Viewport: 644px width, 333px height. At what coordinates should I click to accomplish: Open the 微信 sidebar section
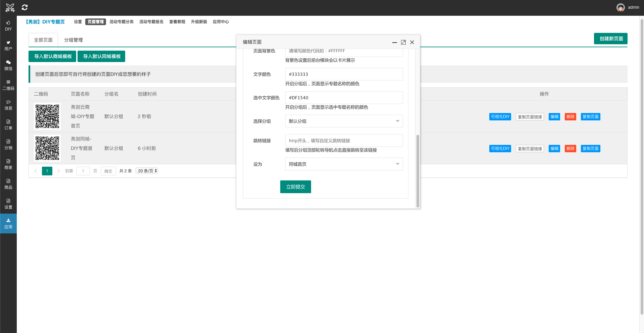click(x=8, y=65)
